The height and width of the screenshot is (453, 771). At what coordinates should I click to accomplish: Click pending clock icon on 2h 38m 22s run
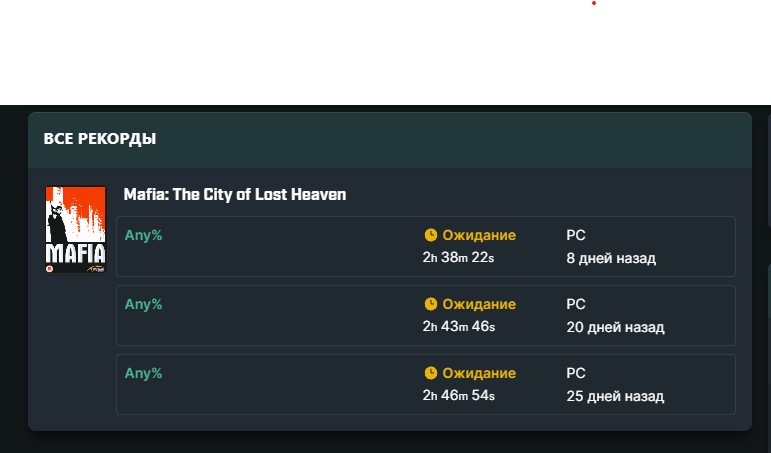coord(431,235)
